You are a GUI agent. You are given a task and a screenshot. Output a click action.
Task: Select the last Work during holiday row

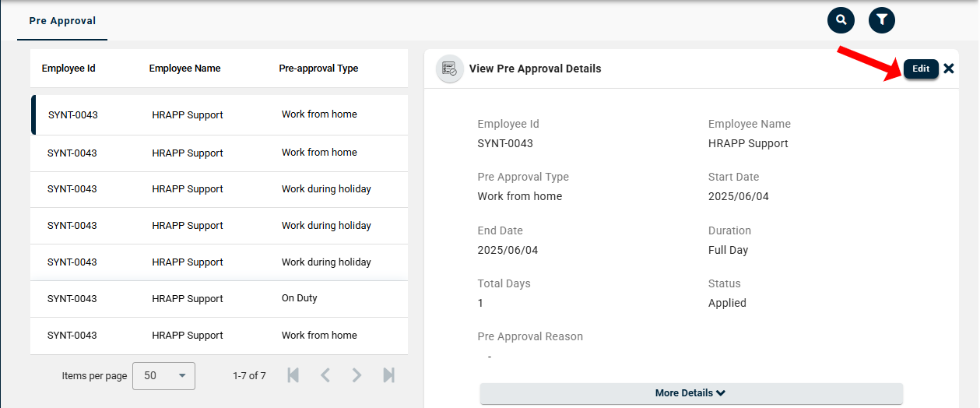click(x=219, y=262)
